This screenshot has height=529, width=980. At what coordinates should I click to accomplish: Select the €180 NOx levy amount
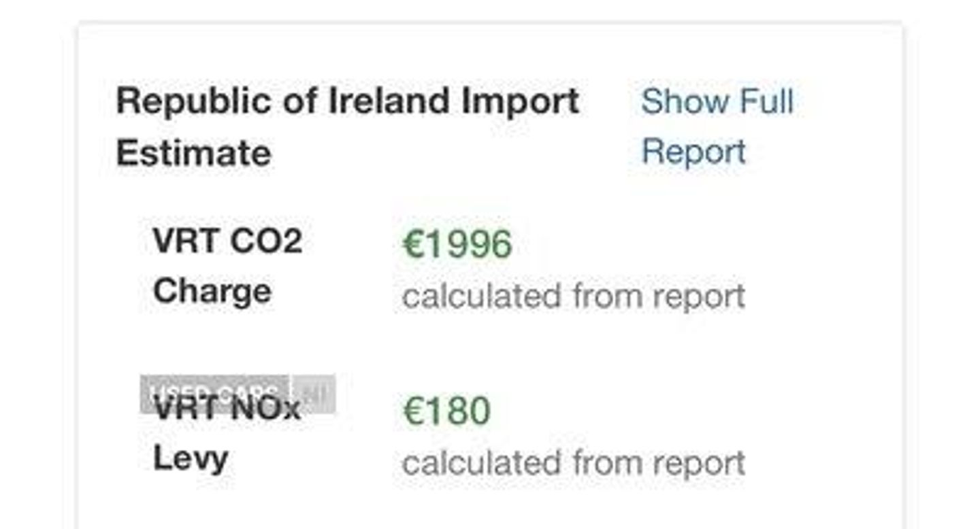pyautogui.click(x=446, y=411)
